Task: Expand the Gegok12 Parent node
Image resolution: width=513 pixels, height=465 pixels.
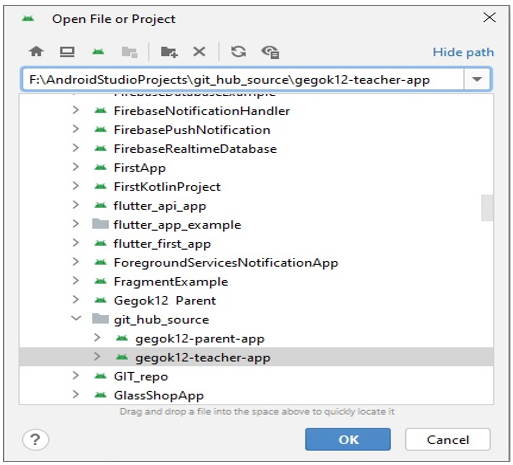Action: click(76, 300)
